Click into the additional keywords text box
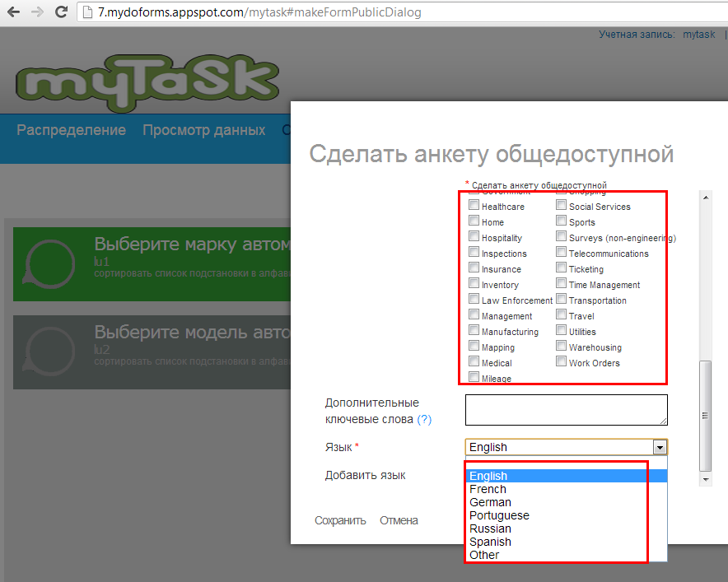 point(566,410)
